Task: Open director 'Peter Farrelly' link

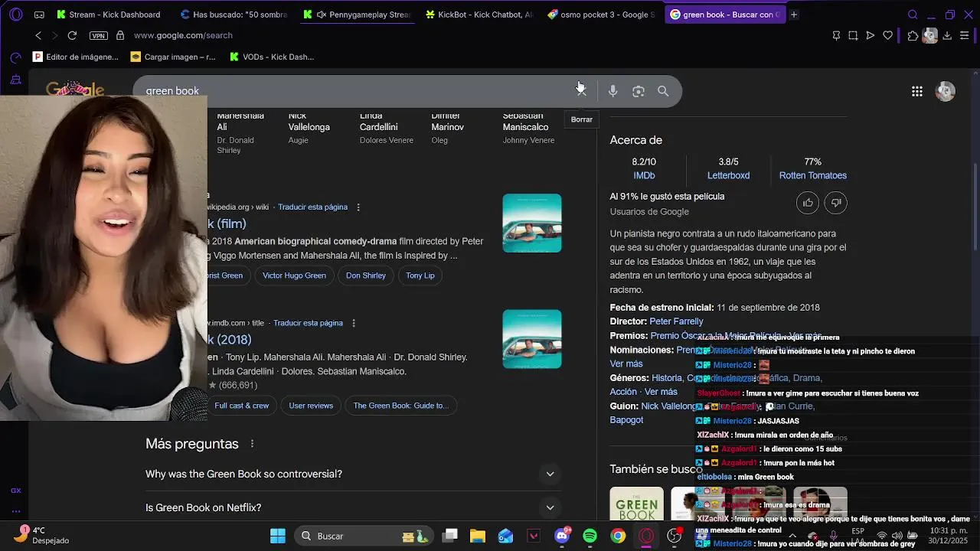Action: pos(676,321)
